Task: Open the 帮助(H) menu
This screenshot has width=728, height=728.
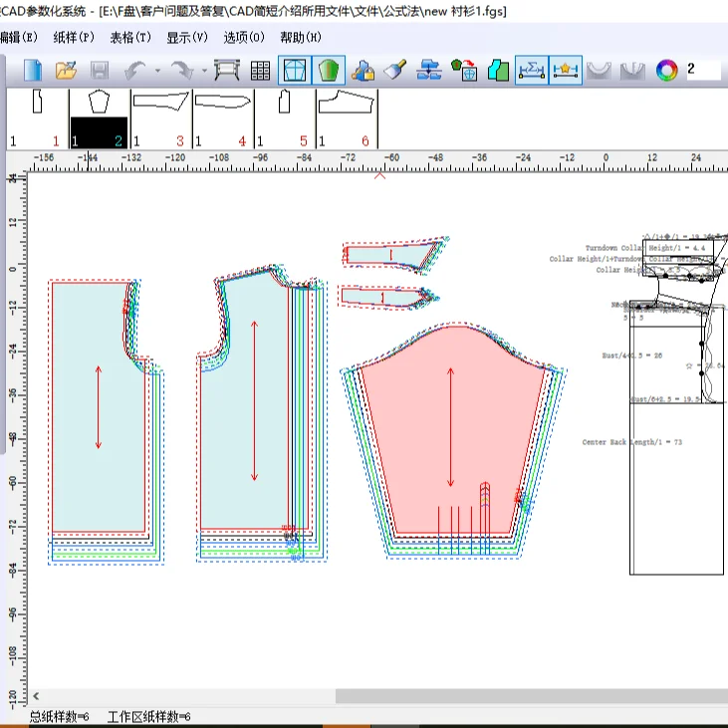Action: pos(301,37)
